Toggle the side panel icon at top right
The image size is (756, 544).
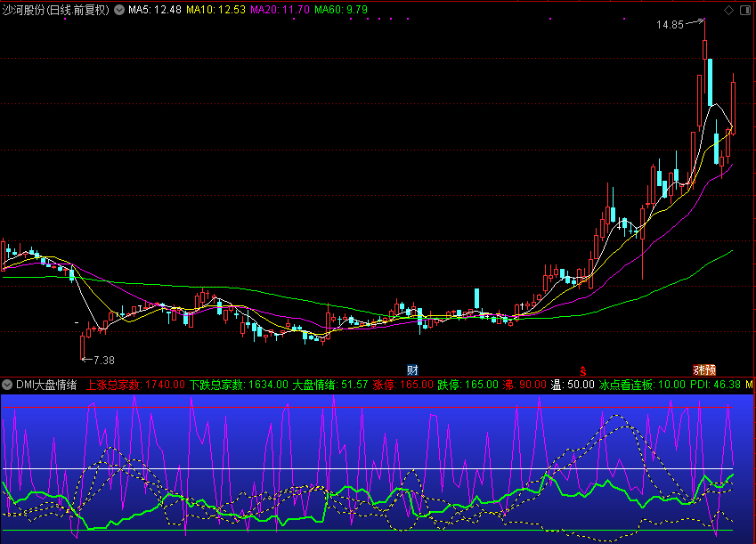pyautogui.click(x=745, y=10)
